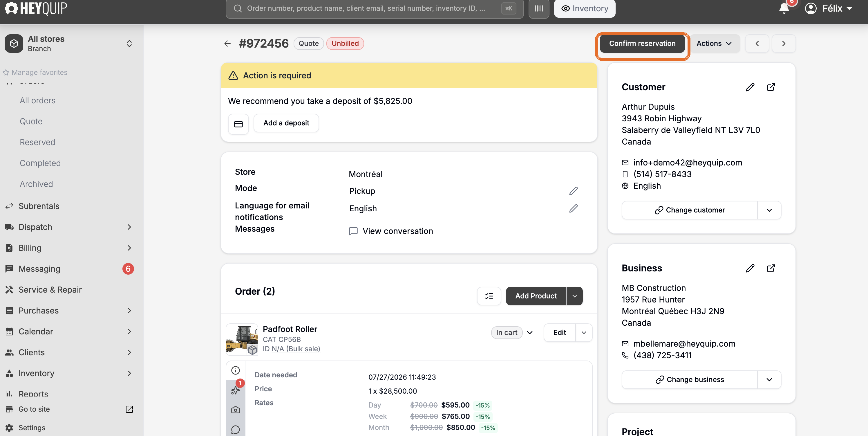Go to next order chevron
The image size is (868, 436).
pyautogui.click(x=783, y=44)
